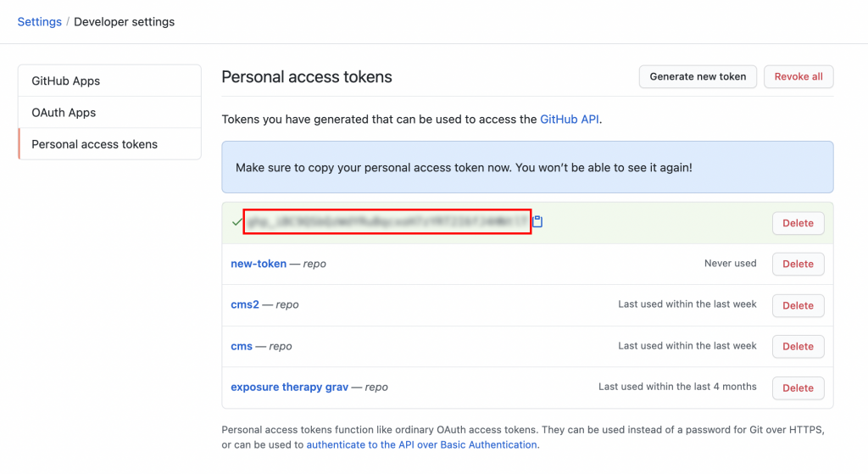Click Generate new token button
868x474 pixels.
pyautogui.click(x=698, y=76)
